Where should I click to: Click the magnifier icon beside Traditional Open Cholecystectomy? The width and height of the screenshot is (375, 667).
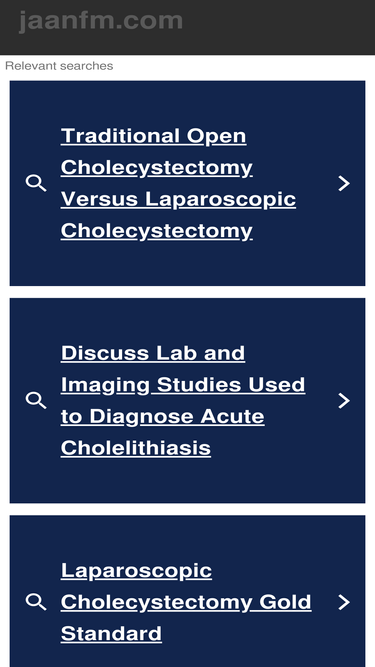point(36,183)
